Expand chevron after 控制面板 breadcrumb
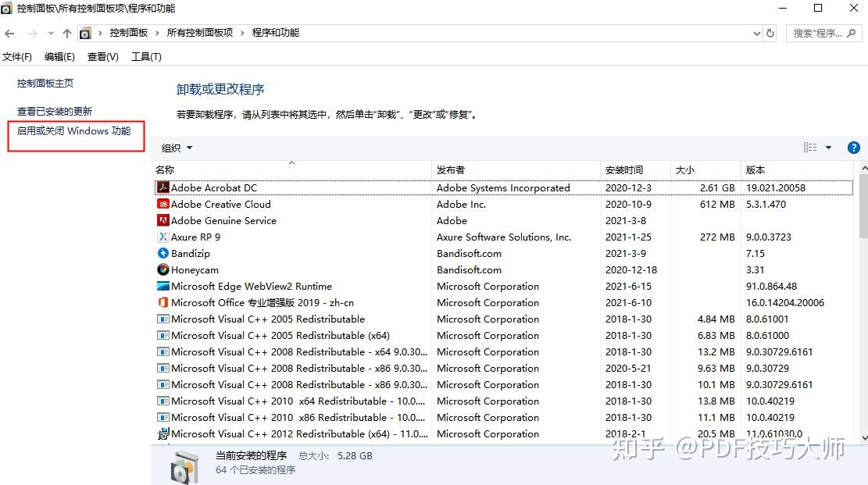 tap(157, 34)
